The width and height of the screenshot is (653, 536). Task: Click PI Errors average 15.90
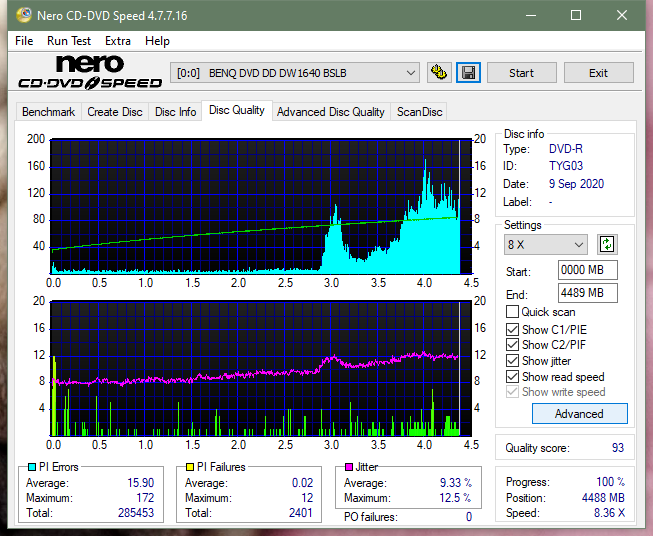[140, 483]
